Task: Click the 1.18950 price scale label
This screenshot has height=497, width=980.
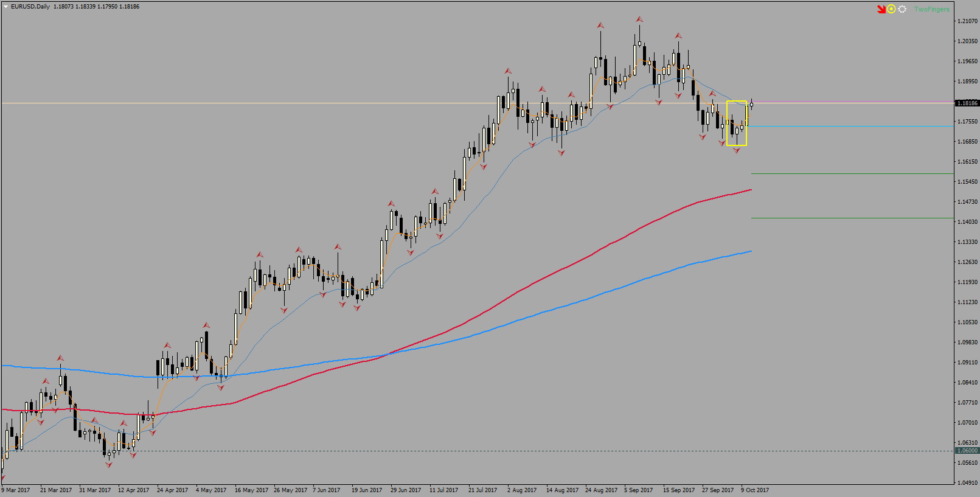Action: tap(968, 82)
